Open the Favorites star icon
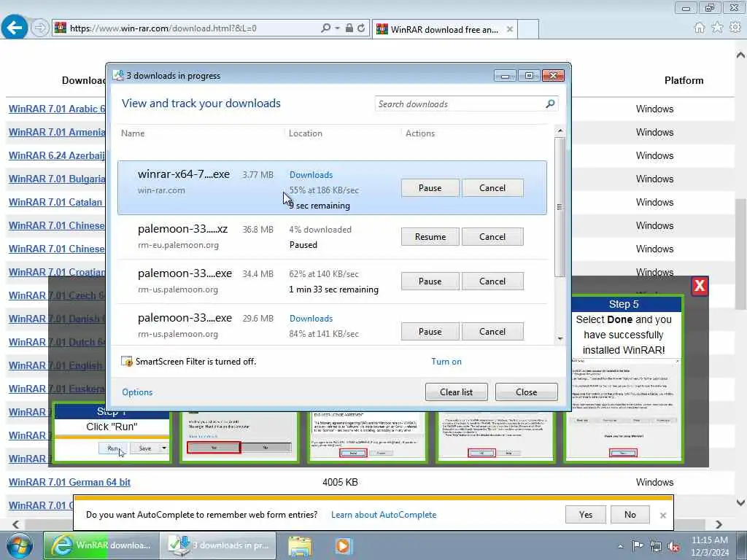This screenshot has height=560, width=747. coord(717,28)
